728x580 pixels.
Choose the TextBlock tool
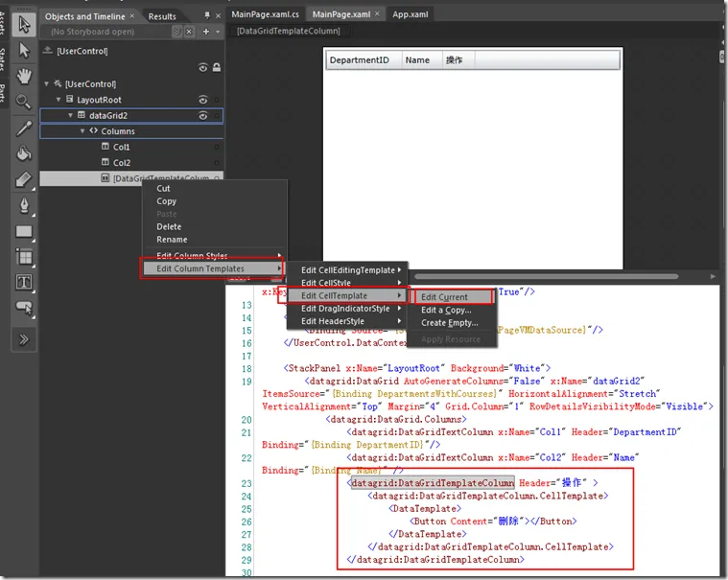pos(24,282)
